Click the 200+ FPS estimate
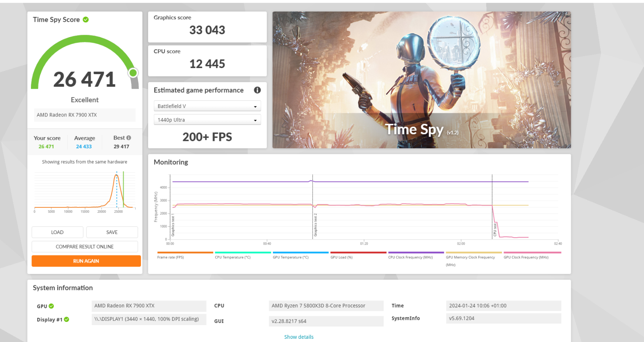 (207, 137)
